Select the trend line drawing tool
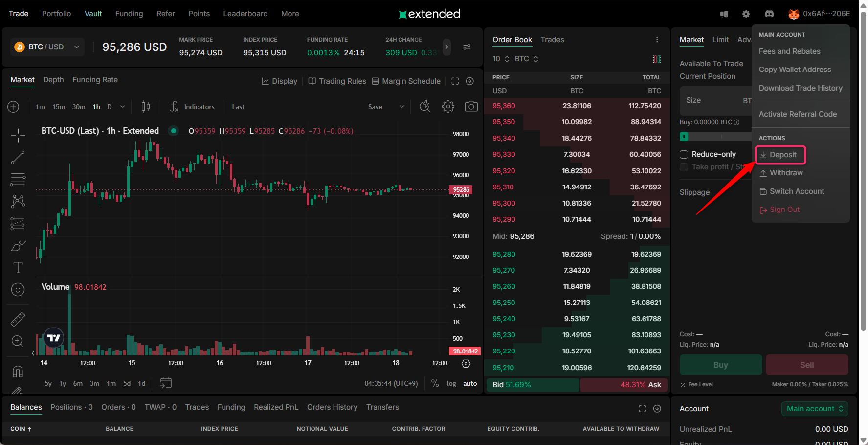The width and height of the screenshot is (868, 445). (18, 158)
